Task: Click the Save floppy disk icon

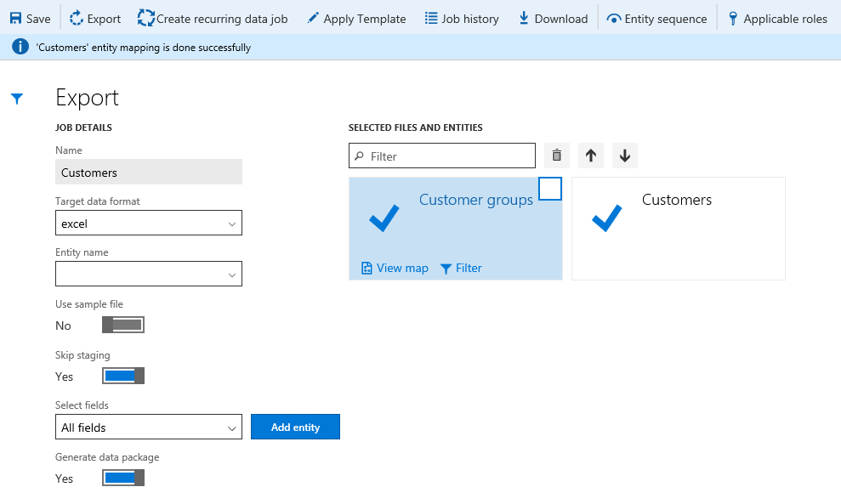Action: click(15, 19)
